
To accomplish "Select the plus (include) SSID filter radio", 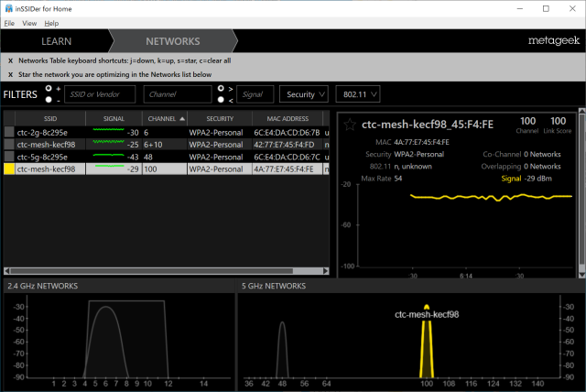I will coord(49,89).
